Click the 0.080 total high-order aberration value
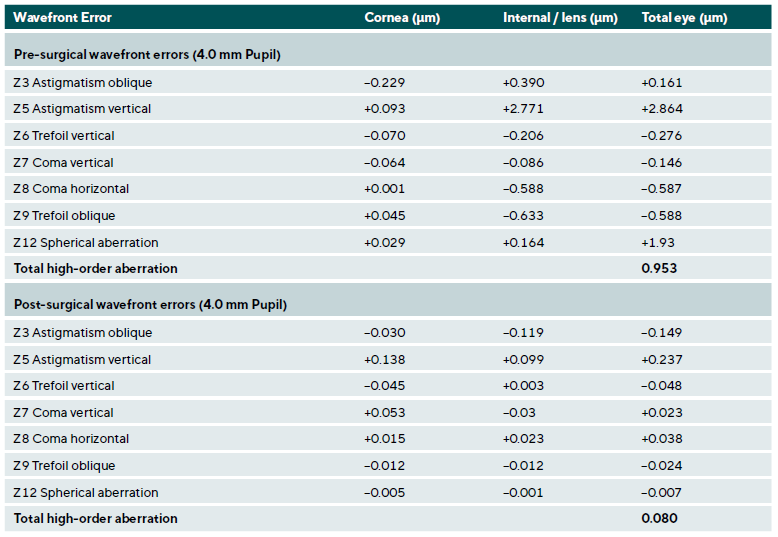Viewport: 778px width, 537px height. [x=658, y=518]
